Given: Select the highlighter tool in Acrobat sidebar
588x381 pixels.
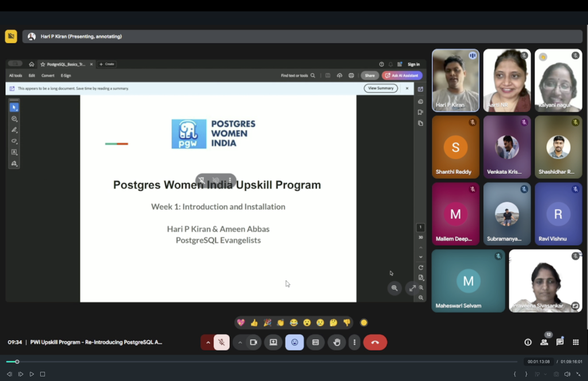Looking at the screenshot, I should click(14, 130).
